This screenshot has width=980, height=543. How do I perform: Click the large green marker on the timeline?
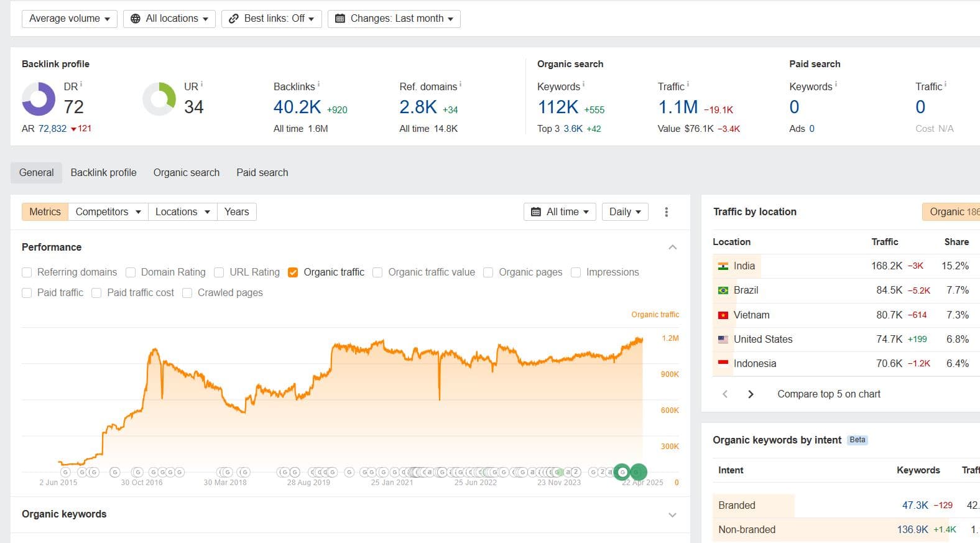638,472
